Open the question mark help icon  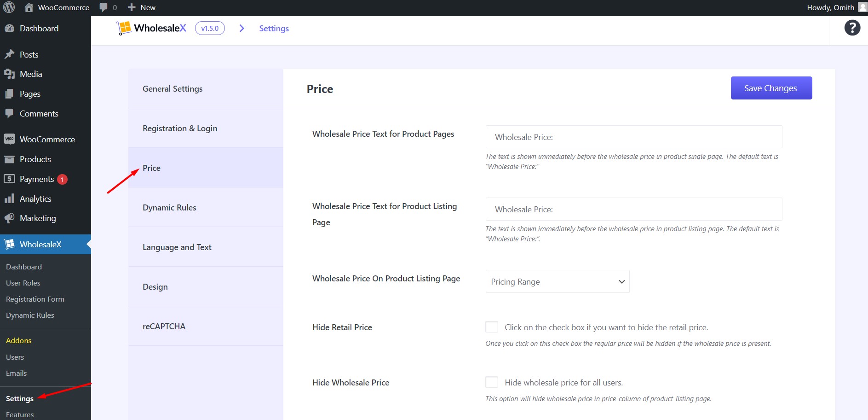(x=852, y=28)
